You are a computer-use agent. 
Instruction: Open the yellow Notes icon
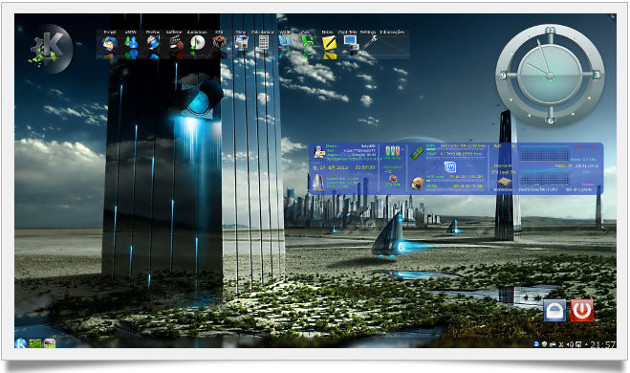[329, 43]
